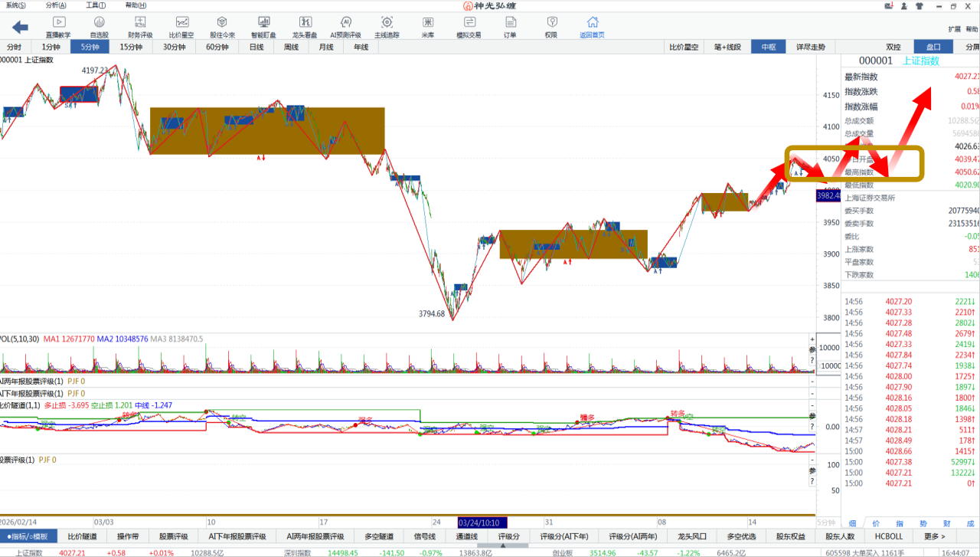This screenshot has width=980, height=557.
Task: Select the 日线 daily chart tab
Action: coord(256,47)
